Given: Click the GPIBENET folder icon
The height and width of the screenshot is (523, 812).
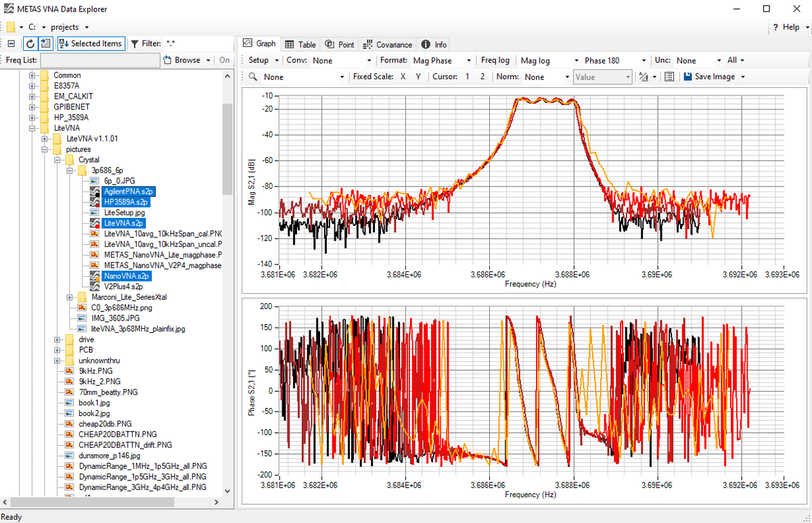Looking at the screenshot, I should click(x=44, y=107).
